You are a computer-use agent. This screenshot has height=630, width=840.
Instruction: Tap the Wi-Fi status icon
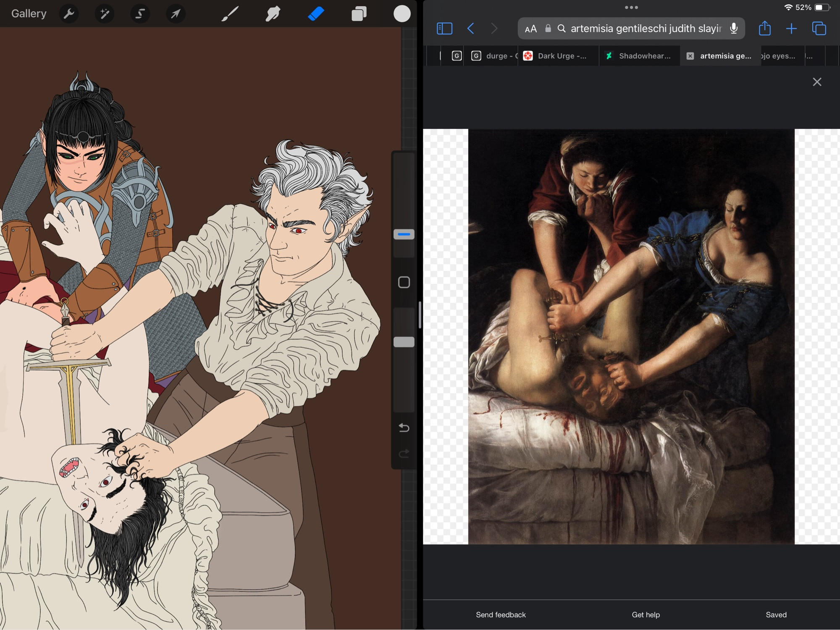point(788,8)
